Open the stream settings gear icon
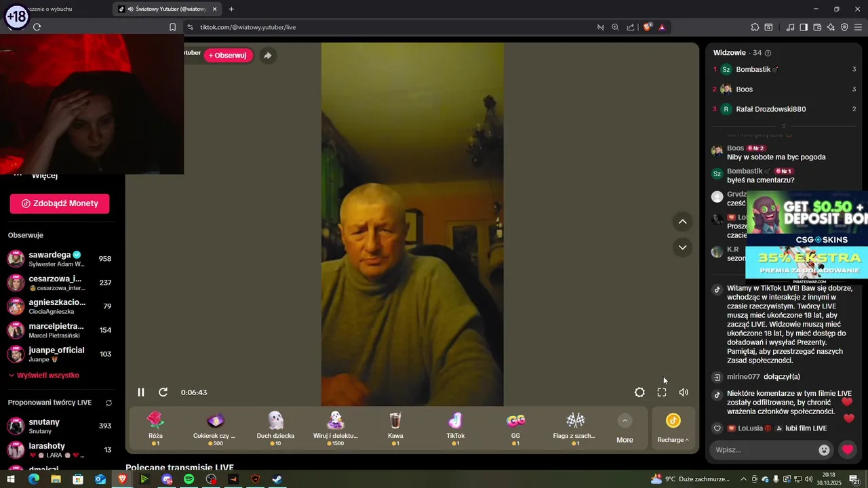 639,392
